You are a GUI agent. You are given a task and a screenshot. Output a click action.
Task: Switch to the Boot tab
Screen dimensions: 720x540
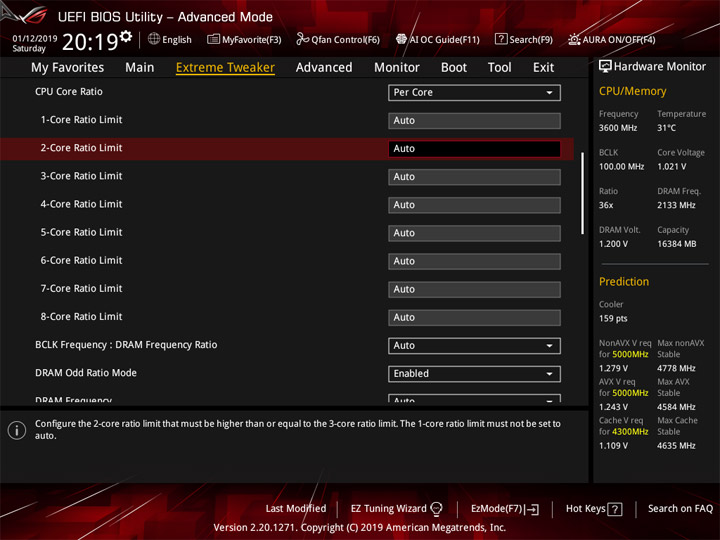click(454, 68)
